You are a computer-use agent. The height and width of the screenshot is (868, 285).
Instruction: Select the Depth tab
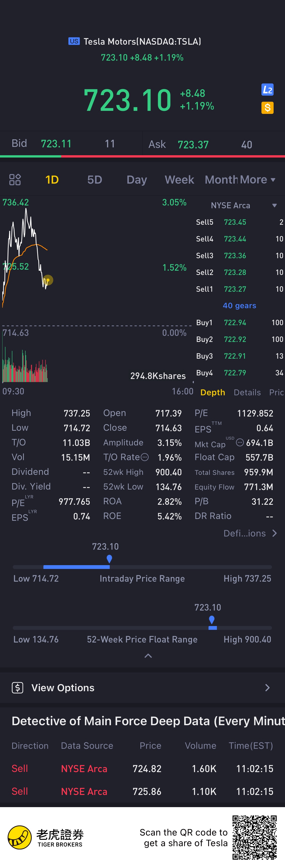[213, 392]
